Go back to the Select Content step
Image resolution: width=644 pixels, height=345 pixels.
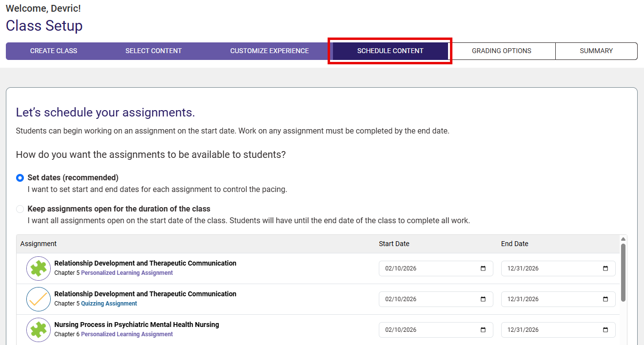click(153, 51)
